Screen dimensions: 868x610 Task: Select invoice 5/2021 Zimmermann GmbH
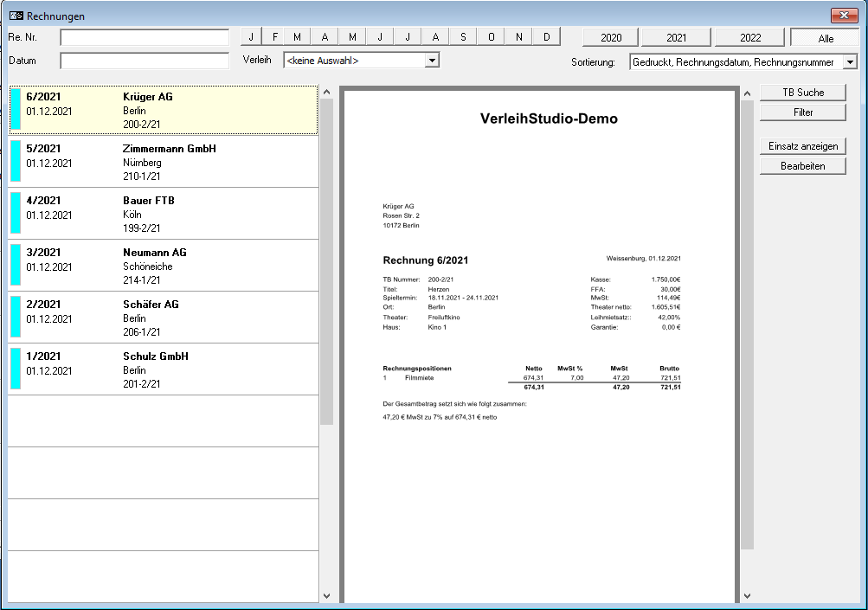point(164,162)
